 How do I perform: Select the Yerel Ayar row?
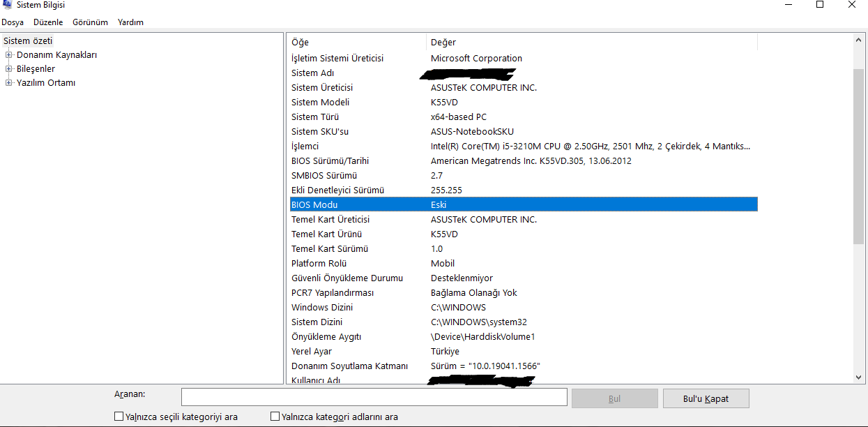click(x=524, y=351)
